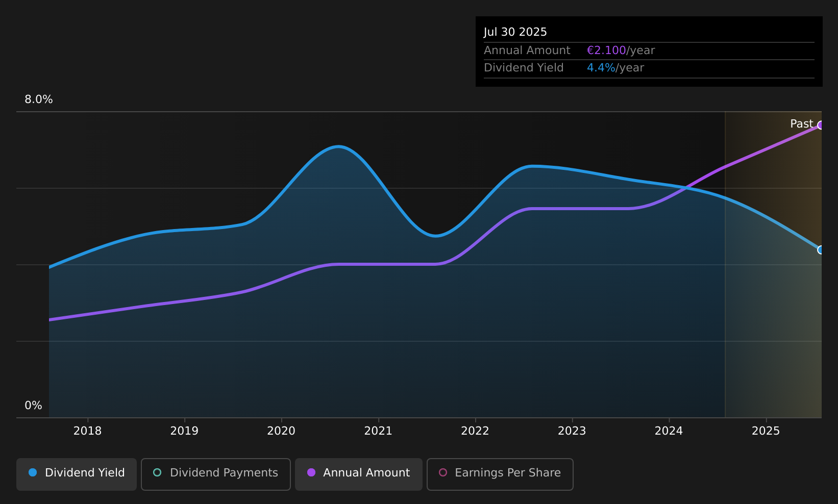Click the 2022 x-axis label

(x=475, y=431)
